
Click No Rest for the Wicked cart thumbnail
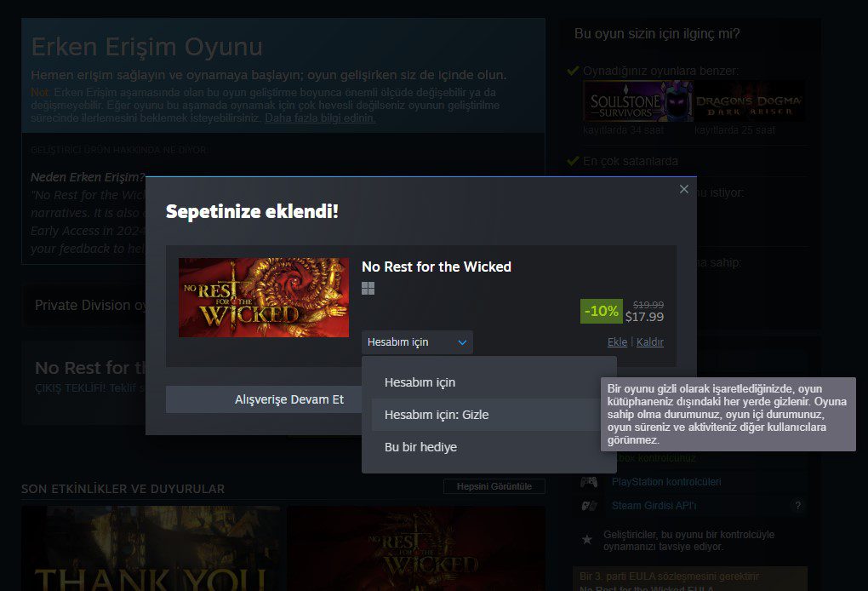pyautogui.click(x=264, y=297)
